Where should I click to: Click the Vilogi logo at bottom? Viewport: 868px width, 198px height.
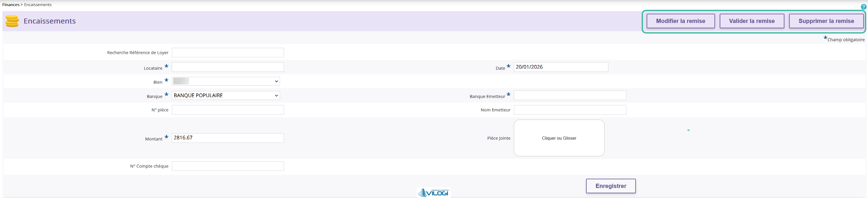pyautogui.click(x=434, y=193)
